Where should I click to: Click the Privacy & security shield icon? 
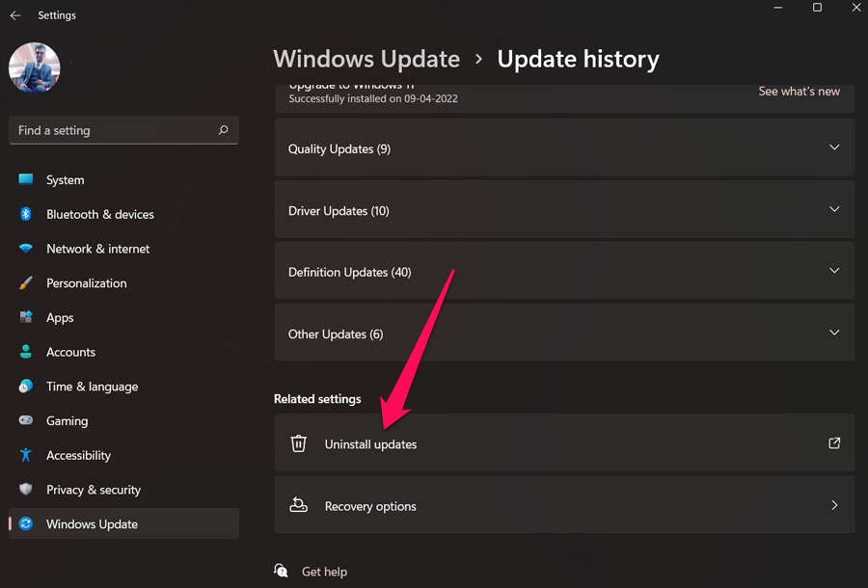(x=26, y=490)
